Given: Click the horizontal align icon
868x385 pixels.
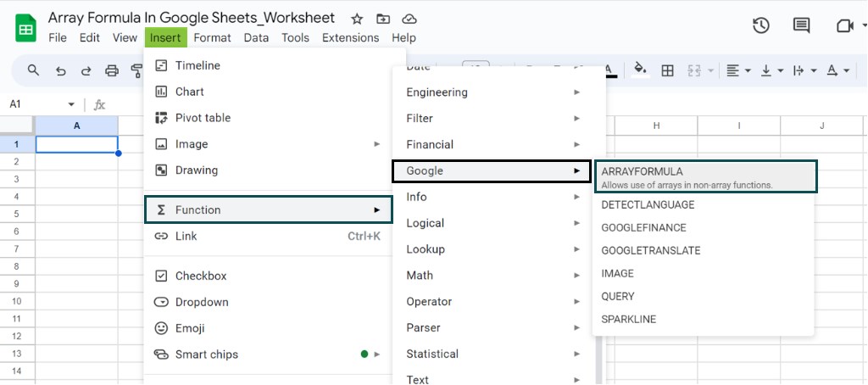Looking at the screenshot, I should pos(733,70).
